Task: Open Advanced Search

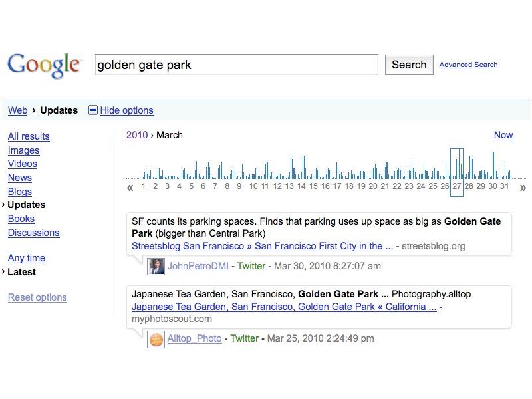Action: click(x=468, y=65)
